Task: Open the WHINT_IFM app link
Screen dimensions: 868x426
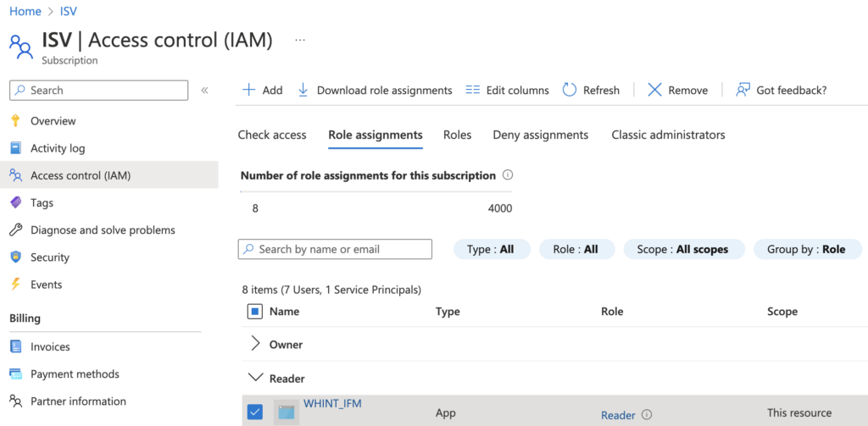Action: pyautogui.click(x=332, y=403)
